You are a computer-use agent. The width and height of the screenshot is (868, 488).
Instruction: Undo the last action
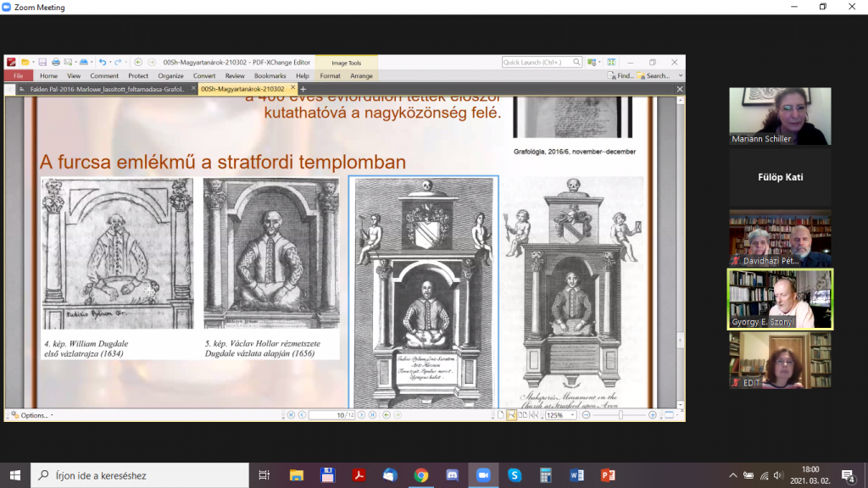coord(103,63)
